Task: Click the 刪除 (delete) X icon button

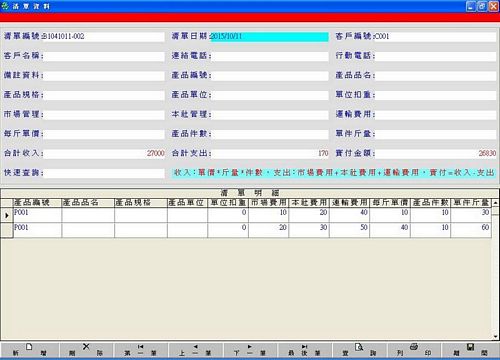Action: pyautogui.click(x=86, y=350)
